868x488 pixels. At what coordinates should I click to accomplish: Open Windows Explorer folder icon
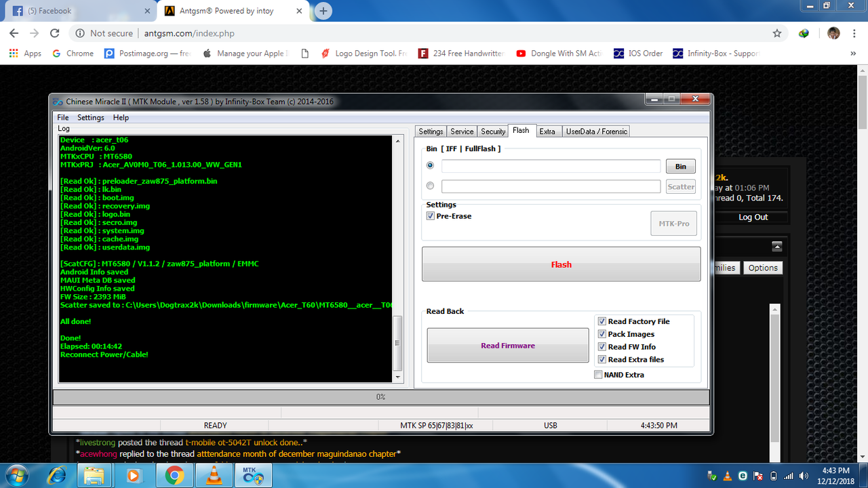[94, 476]
